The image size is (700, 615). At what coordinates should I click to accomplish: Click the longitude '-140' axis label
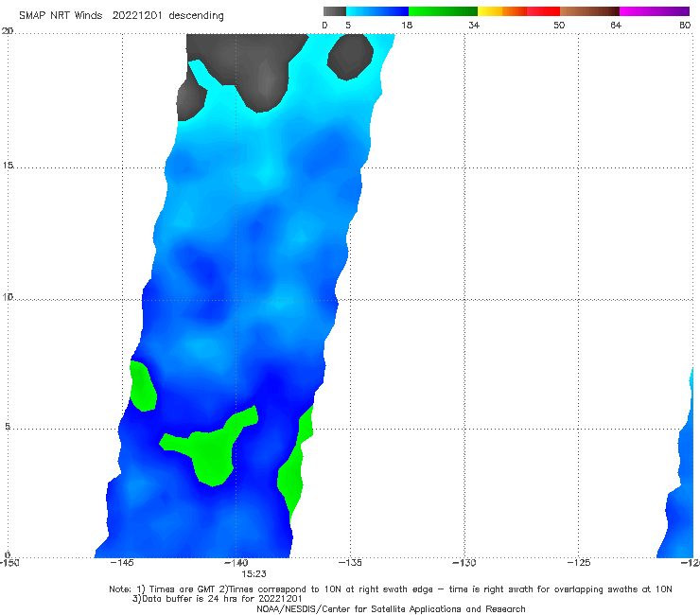[x=236, y=562]
